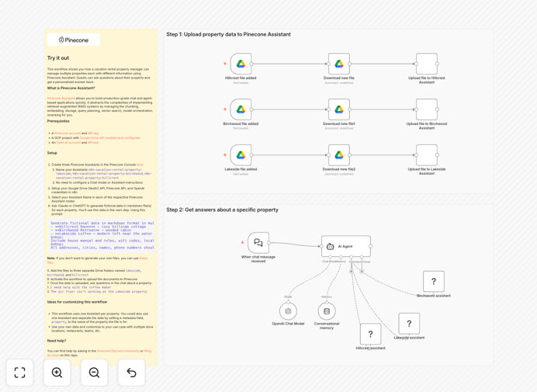This screenshot has height=392, width=537.
Task: Click the Hillcrest file added output connector
Action: [x=251, y=64]
